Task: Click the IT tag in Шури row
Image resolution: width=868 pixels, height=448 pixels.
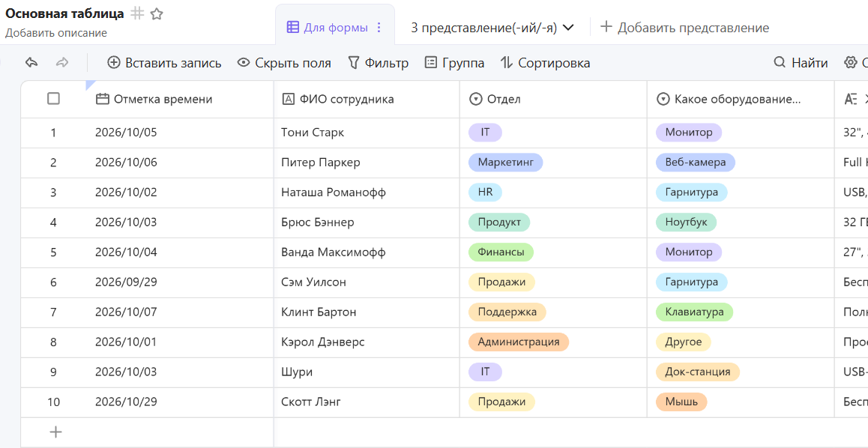Action: 485,371
